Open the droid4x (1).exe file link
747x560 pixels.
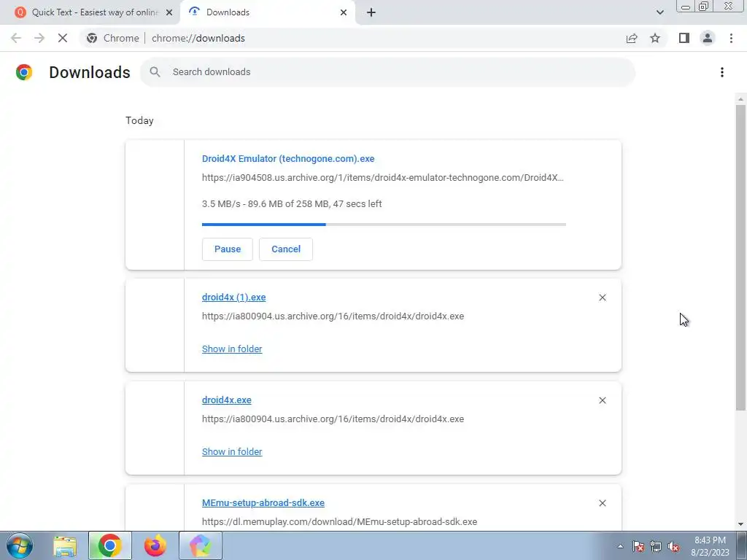(x=234, y=297)
